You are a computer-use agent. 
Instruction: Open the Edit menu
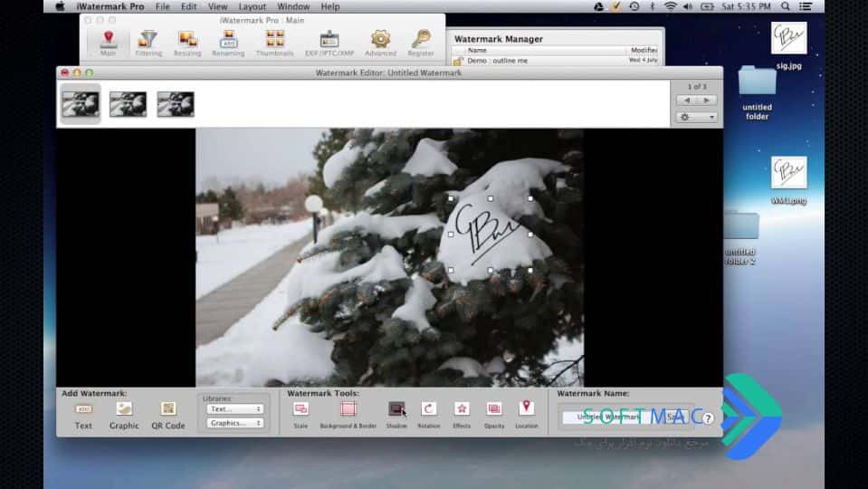point(189,6)
